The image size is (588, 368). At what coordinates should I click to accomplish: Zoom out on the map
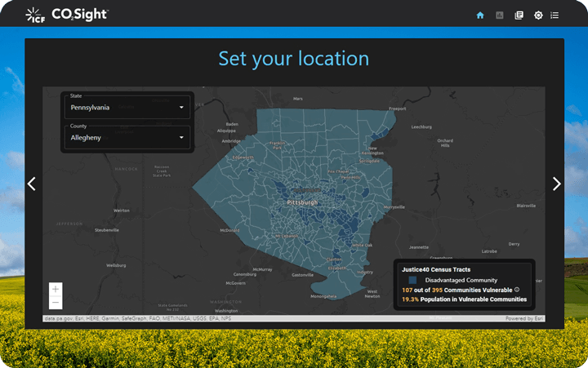(x=56, y=303)
